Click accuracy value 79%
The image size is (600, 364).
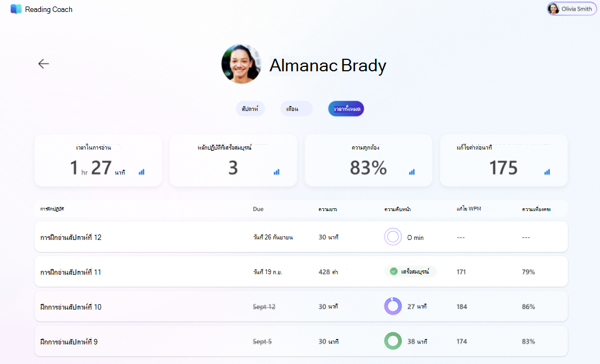coord(529,272)
